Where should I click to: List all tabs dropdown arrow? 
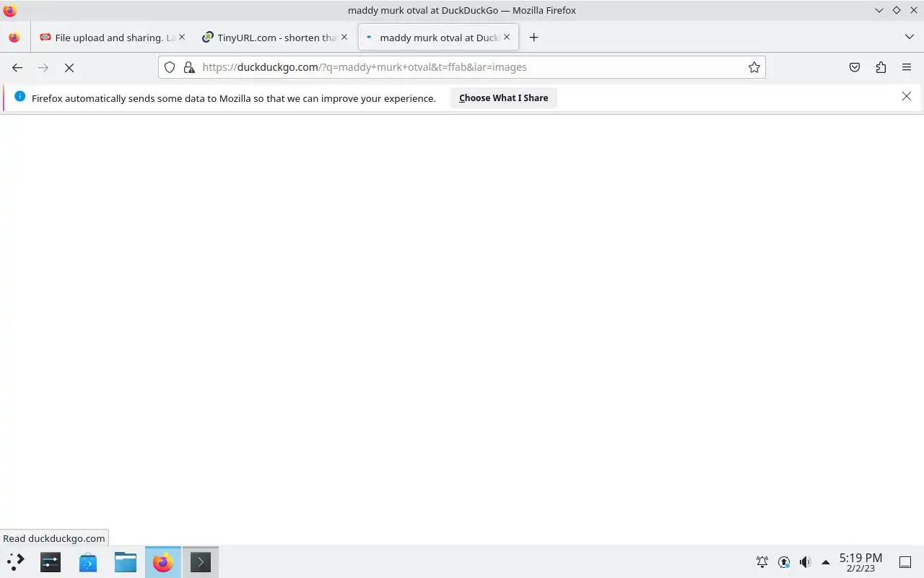tap(909, 37)
